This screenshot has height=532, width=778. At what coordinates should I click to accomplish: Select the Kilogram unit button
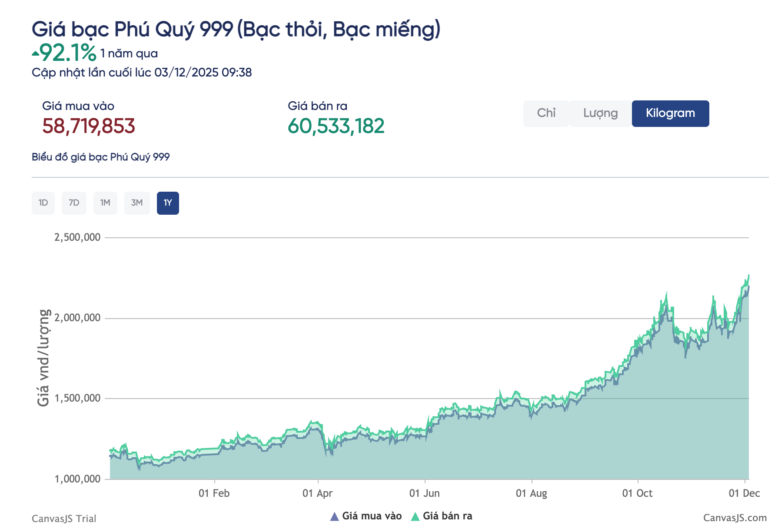670,113
